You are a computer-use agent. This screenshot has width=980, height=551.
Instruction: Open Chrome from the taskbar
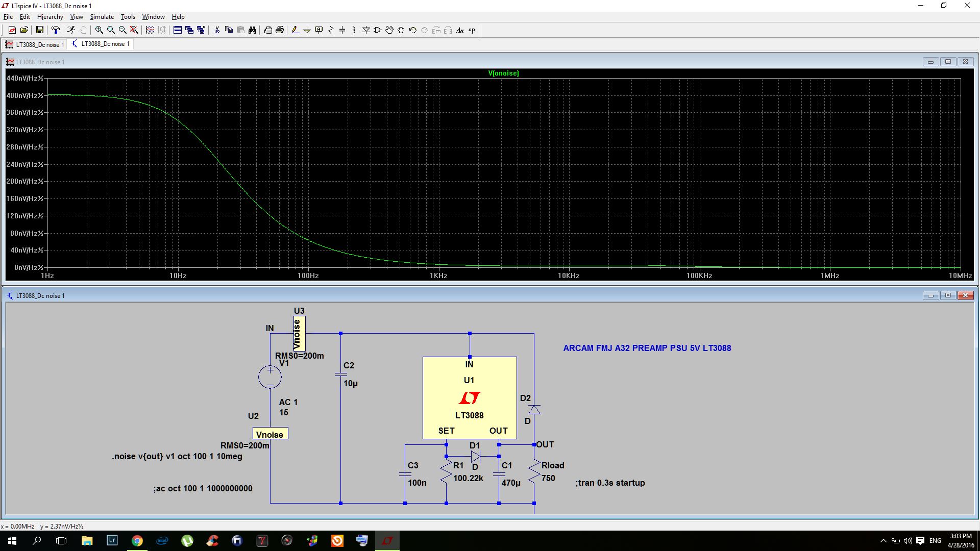[x=137, y=540]
